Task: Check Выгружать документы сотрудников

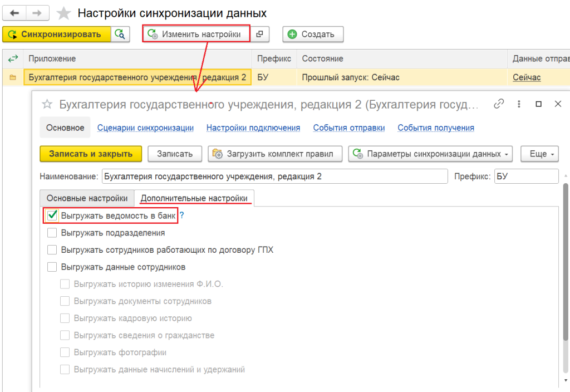Action: tap(65, 301)
